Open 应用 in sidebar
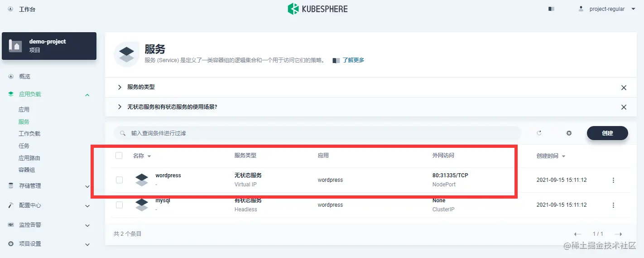Viewport: 644px width, 258px height. (24, 109)
